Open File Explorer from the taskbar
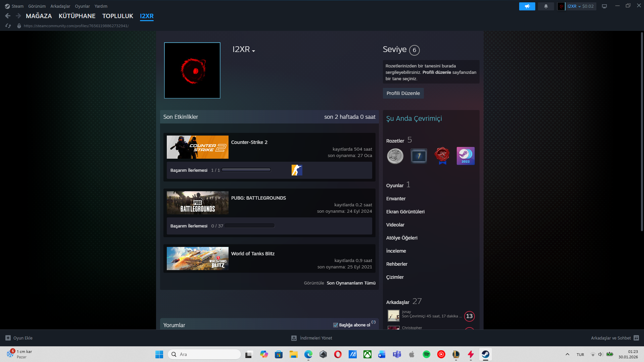The width and height of the screenshot is (644, 362). coord(294,354)
